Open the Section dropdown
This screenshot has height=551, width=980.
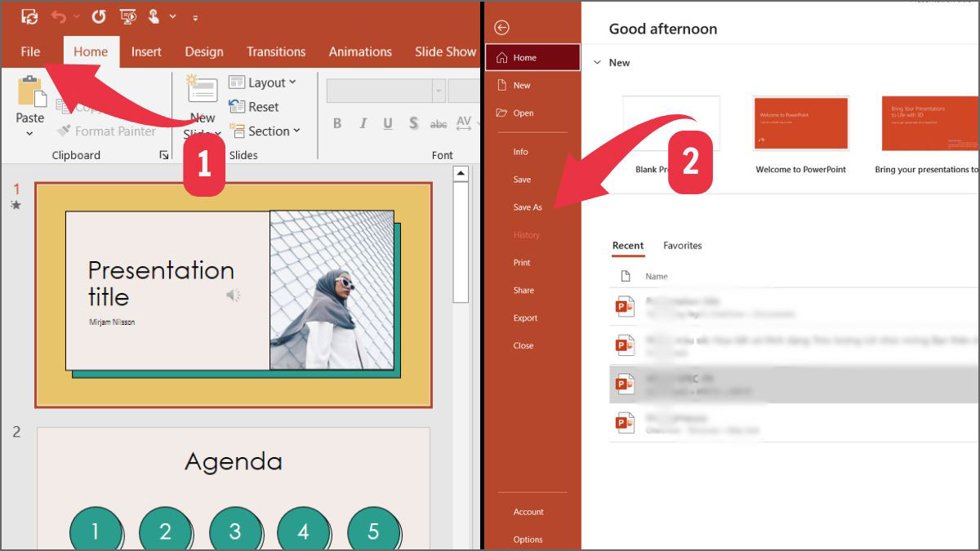(x=267, y=131)
